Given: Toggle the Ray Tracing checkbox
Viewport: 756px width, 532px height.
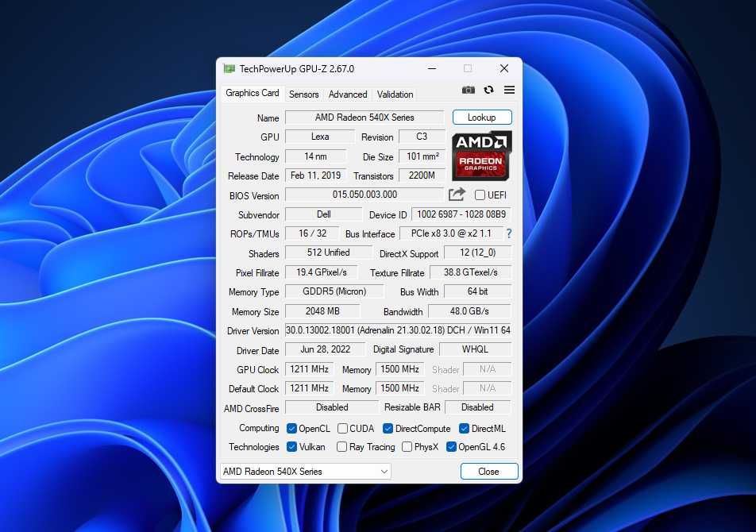Looking at the screenshot, I should [341, 447].
